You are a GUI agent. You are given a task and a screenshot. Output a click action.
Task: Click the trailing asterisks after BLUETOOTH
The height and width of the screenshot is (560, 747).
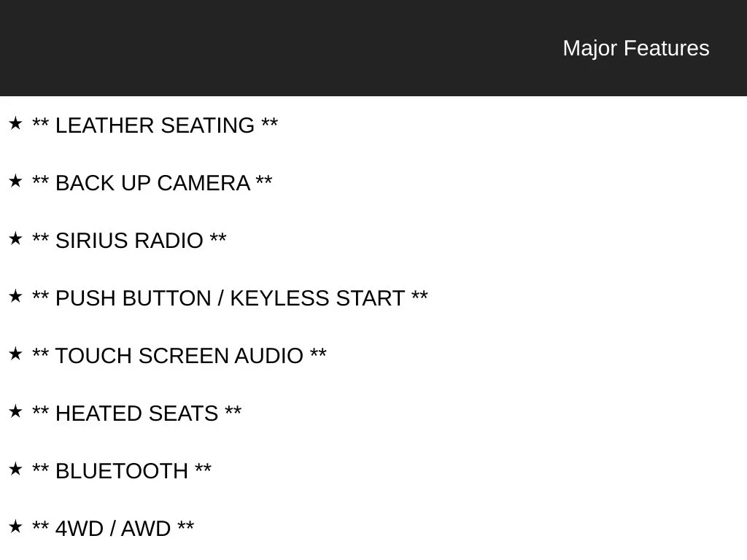pyautogui.click(x=203, y=467)
